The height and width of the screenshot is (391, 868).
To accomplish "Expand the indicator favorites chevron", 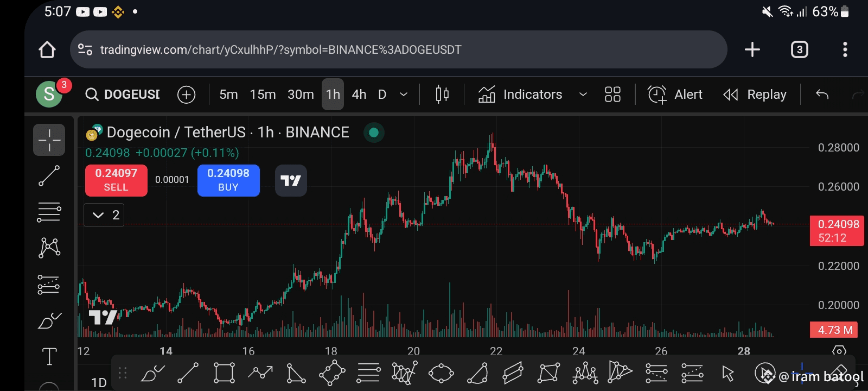I will coord(583,94).
